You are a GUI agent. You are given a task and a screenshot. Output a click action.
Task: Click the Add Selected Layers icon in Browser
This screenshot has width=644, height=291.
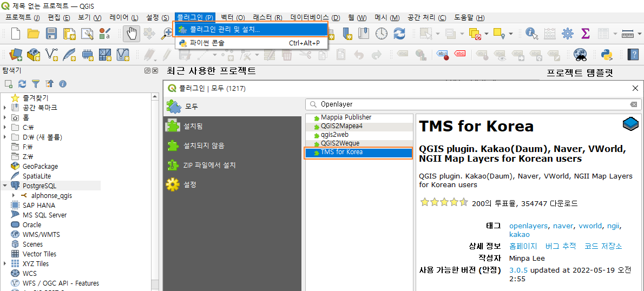(9, 84)
